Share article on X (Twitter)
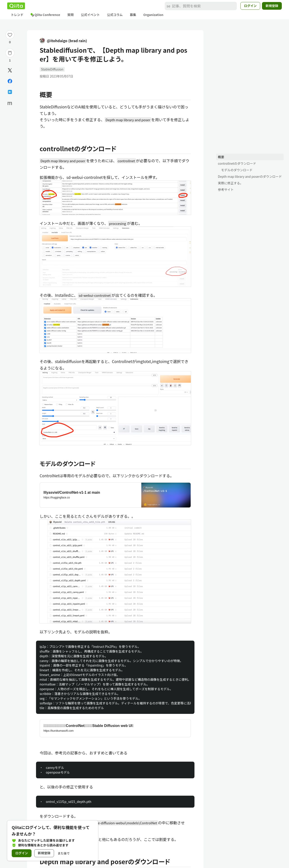The width and height of the screenshot is (289, 868). (10, 71)
